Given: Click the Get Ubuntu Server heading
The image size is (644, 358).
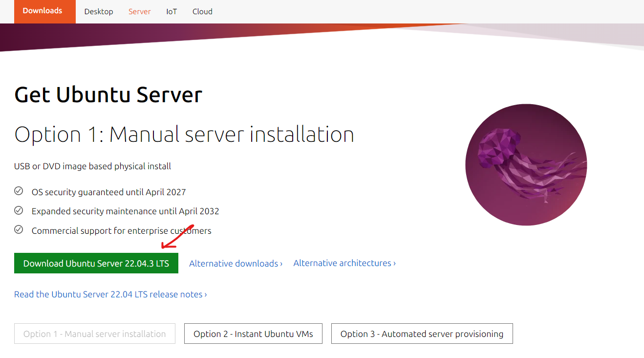Looking at the screenshot, I should (108, 94).
